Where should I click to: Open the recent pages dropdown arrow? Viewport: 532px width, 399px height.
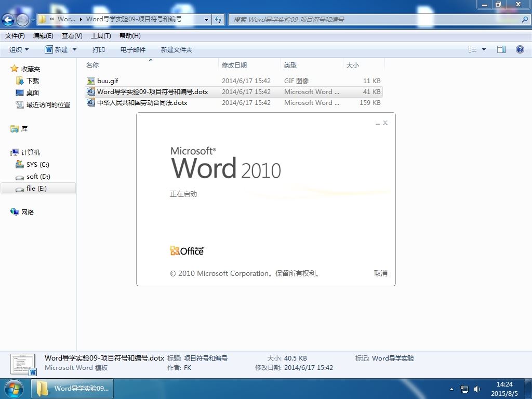tap(33, 20)
